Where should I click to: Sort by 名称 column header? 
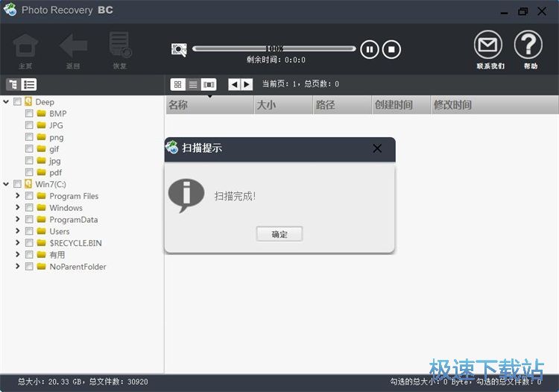(x=209, y=105)
